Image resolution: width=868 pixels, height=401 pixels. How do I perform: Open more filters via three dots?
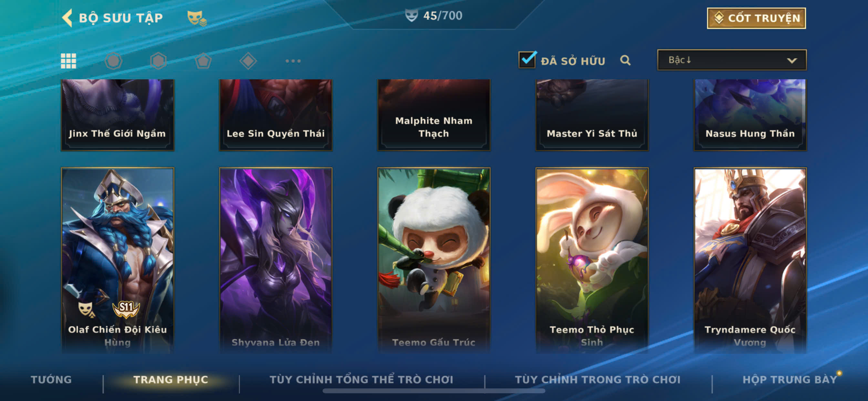click(293, 61)
